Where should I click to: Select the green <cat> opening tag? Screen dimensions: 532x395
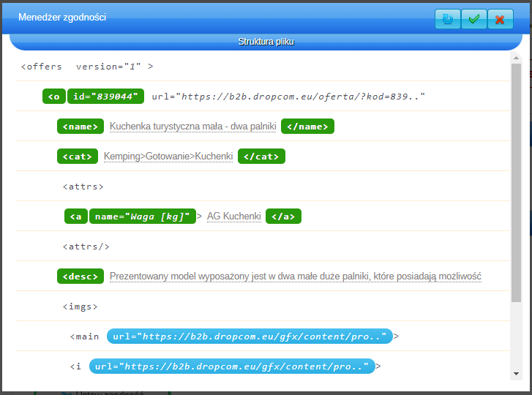click(77, 157)
